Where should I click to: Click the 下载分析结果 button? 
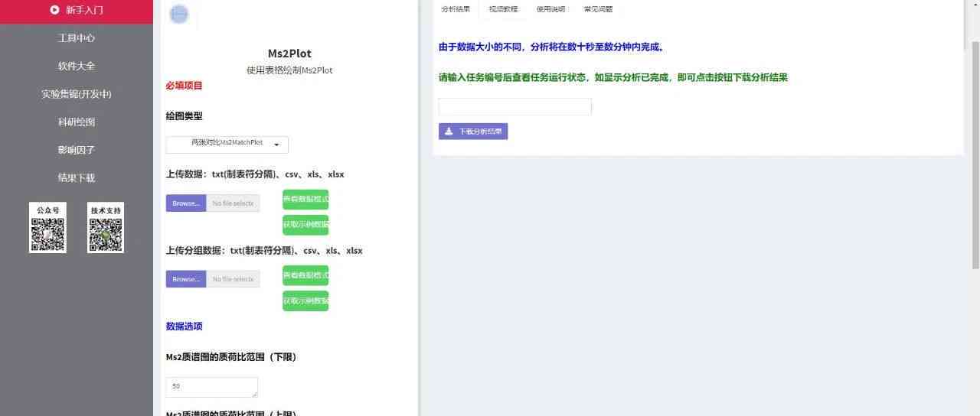[x=473, y=132]
